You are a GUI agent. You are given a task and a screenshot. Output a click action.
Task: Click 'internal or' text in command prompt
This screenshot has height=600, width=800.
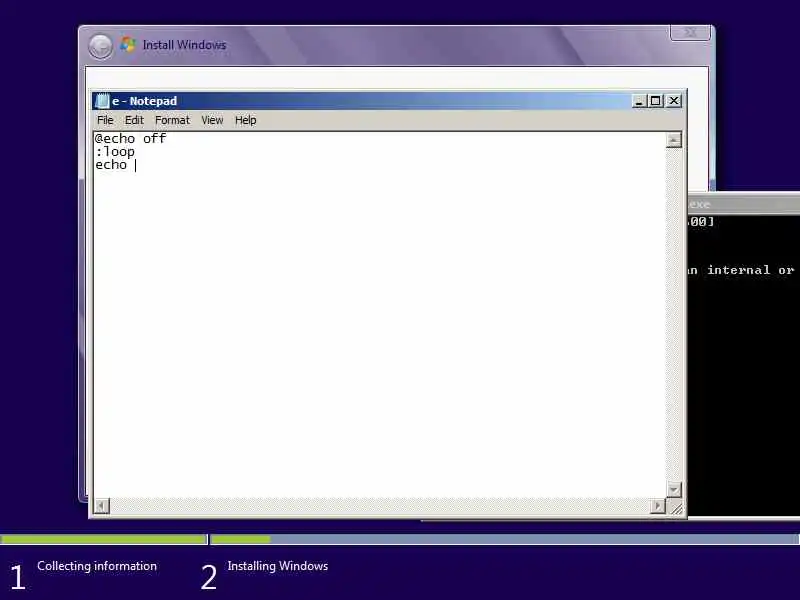(751, 270)
